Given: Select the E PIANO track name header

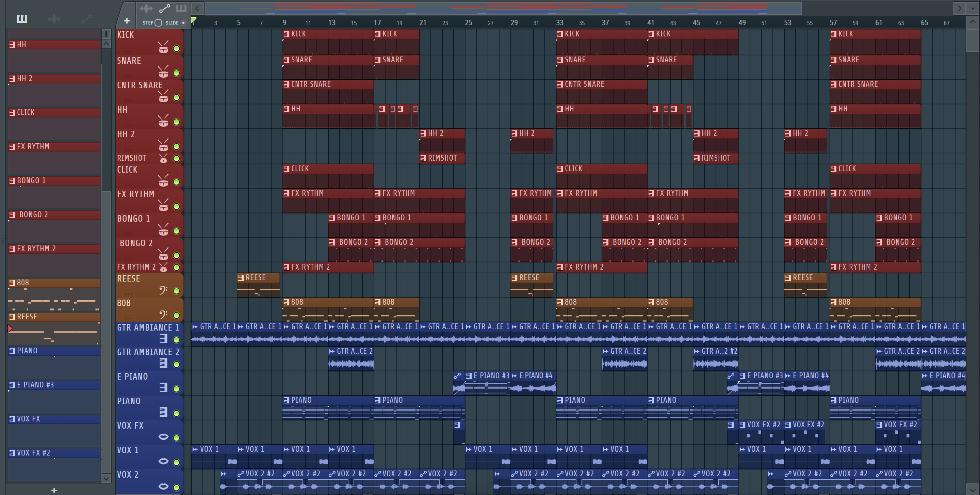Looking at the screenshot, I should click(x=132, y=377).
